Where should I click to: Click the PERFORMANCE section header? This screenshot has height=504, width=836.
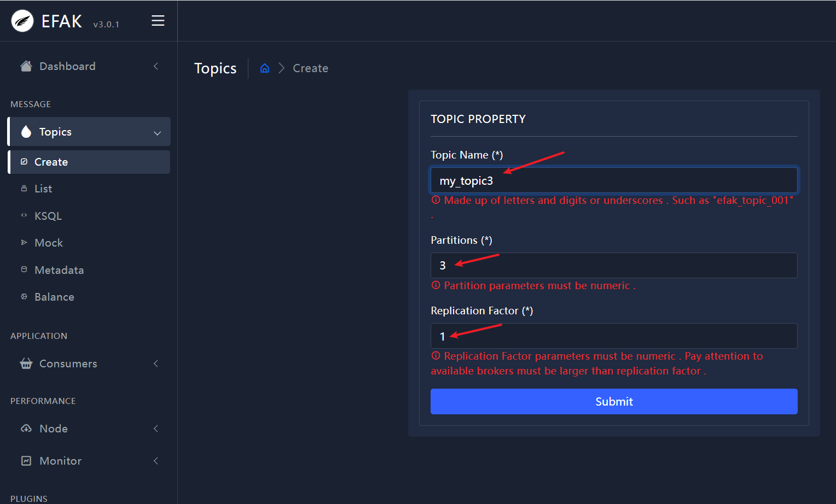[43, 401]
